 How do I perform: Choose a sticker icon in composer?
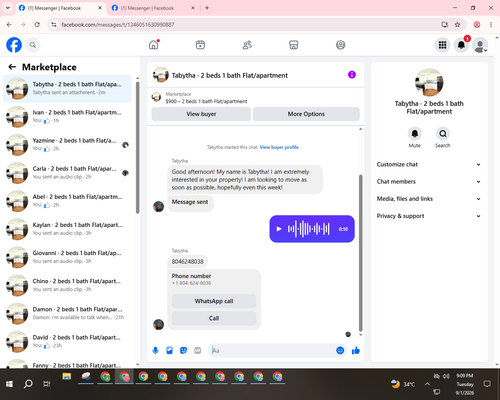[x=183, y=350]
